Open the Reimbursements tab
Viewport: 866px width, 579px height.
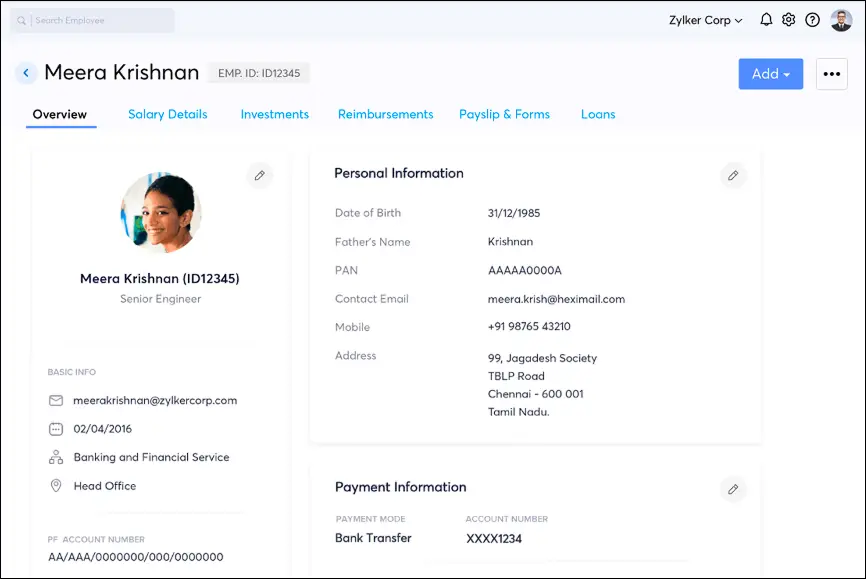pyautogui.click(x=385, y=114)
